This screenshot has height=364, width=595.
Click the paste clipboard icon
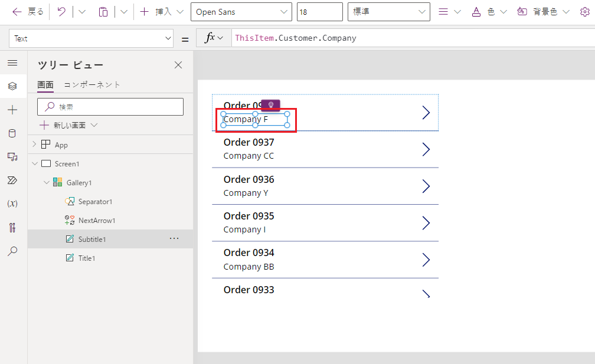[x=103, y=12]
